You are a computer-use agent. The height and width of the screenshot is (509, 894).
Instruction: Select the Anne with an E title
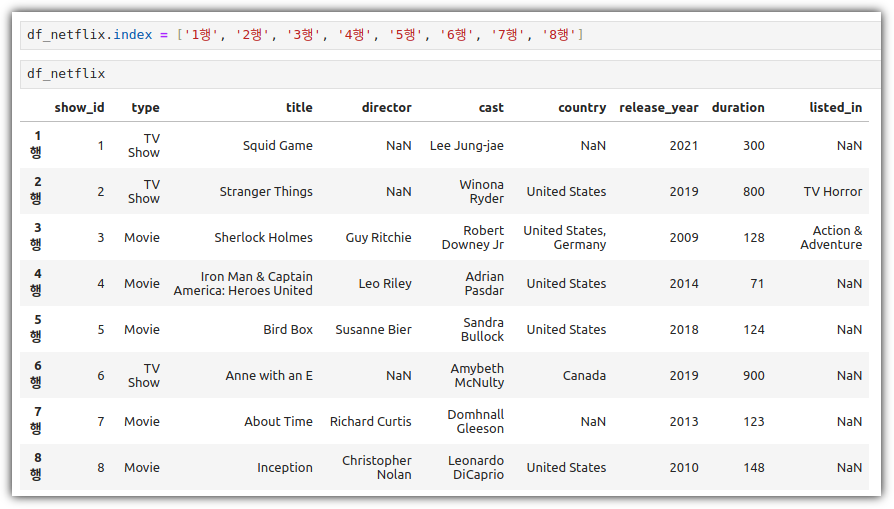click(269, 376)
